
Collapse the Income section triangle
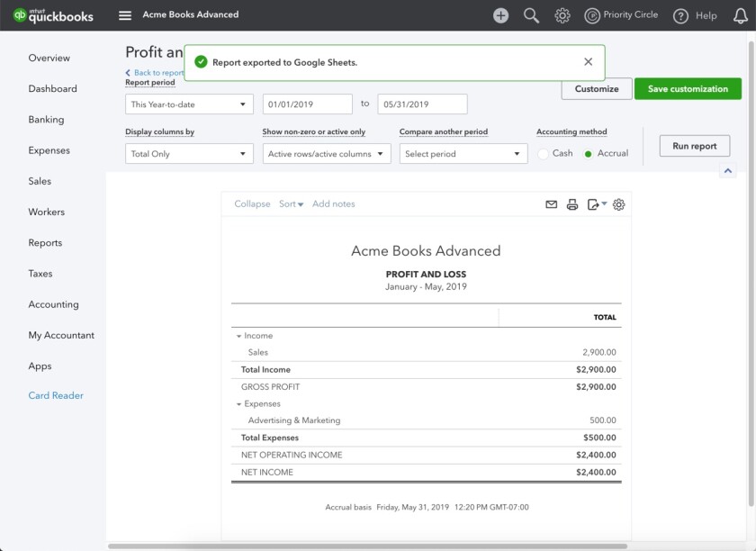point(238,337)
